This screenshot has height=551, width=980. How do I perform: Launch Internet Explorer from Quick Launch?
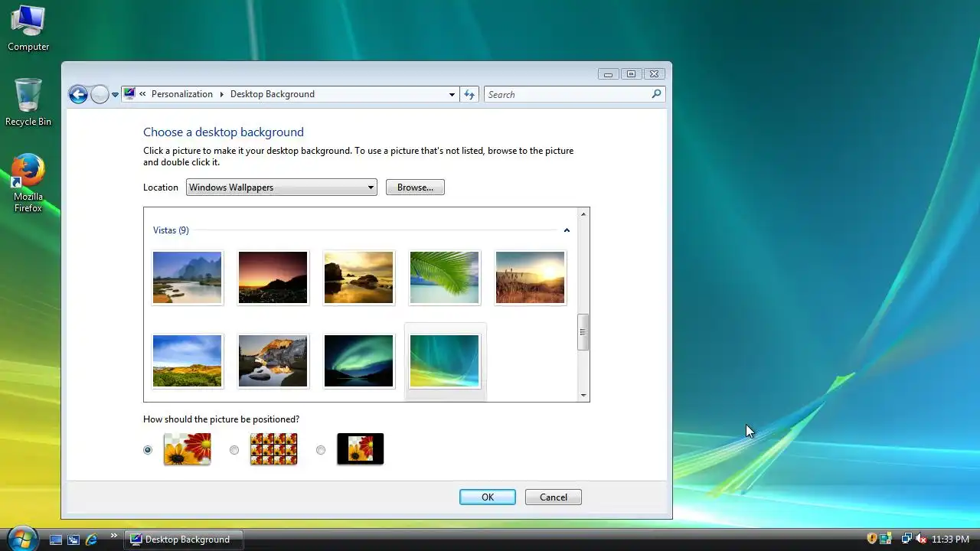[x=91, y=540]
